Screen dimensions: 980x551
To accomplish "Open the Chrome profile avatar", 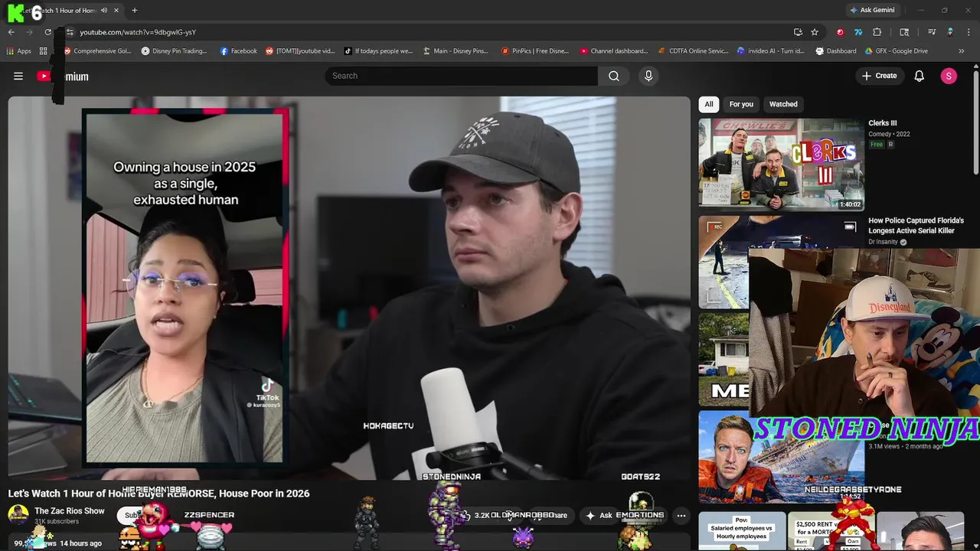I will point(950,32).
